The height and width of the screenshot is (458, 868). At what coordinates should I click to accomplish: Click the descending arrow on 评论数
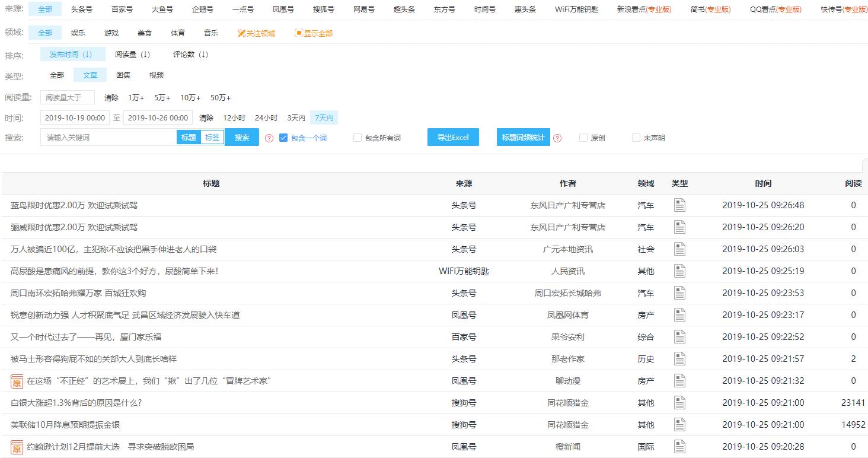204,54
